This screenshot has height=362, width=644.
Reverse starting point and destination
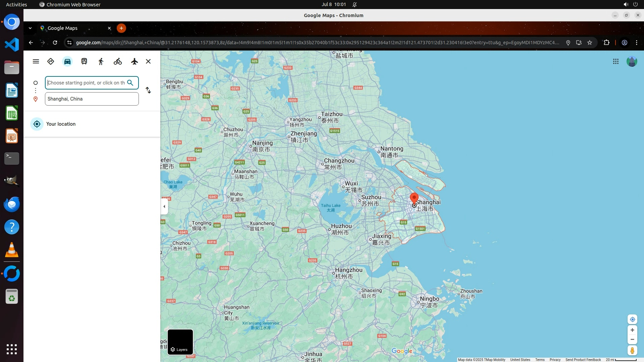tap(148, 90)
